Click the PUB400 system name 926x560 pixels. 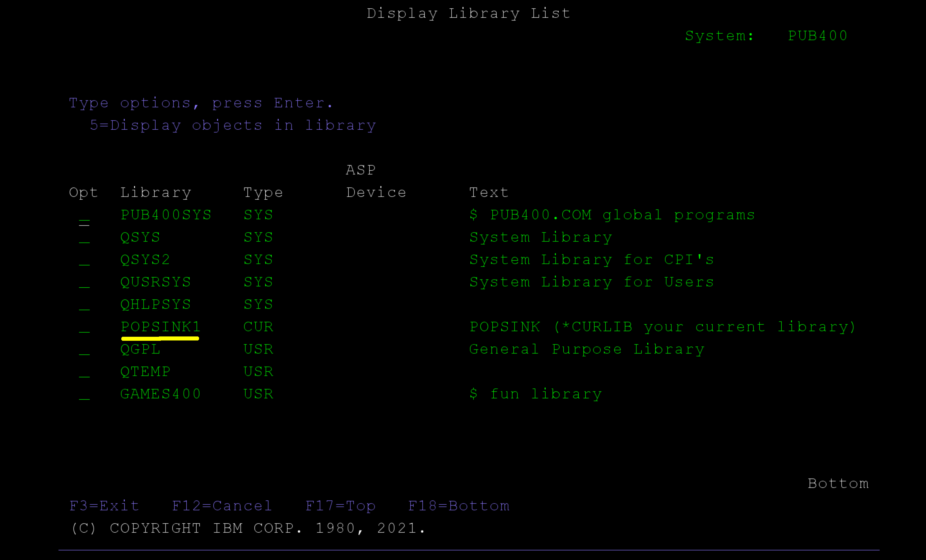[817, 36]
